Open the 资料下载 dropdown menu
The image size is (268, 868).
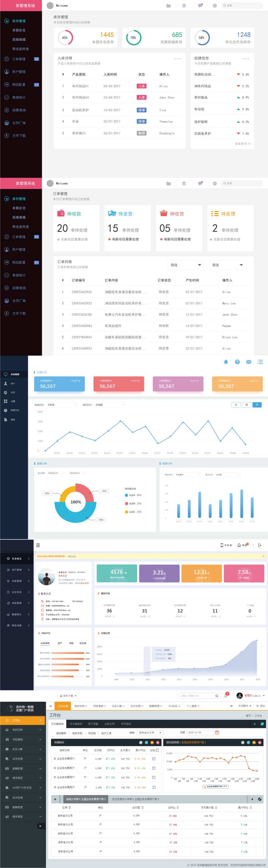[68, 696]
